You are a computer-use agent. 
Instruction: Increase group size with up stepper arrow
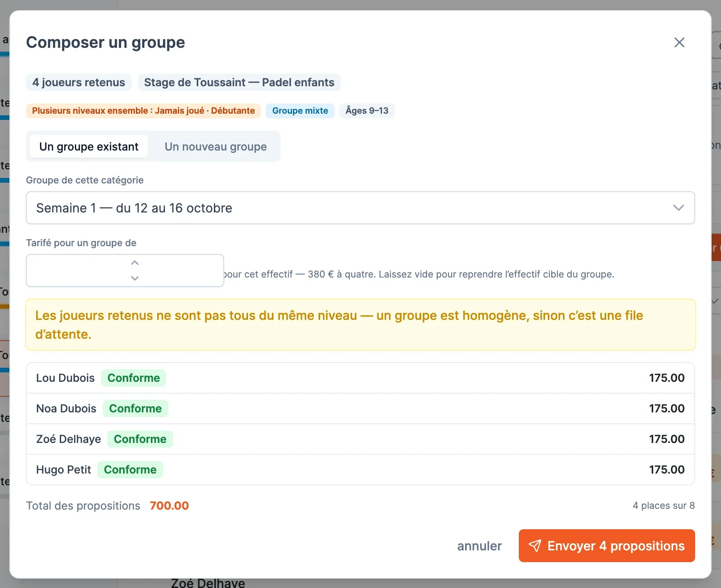click(x=135, y=263)
